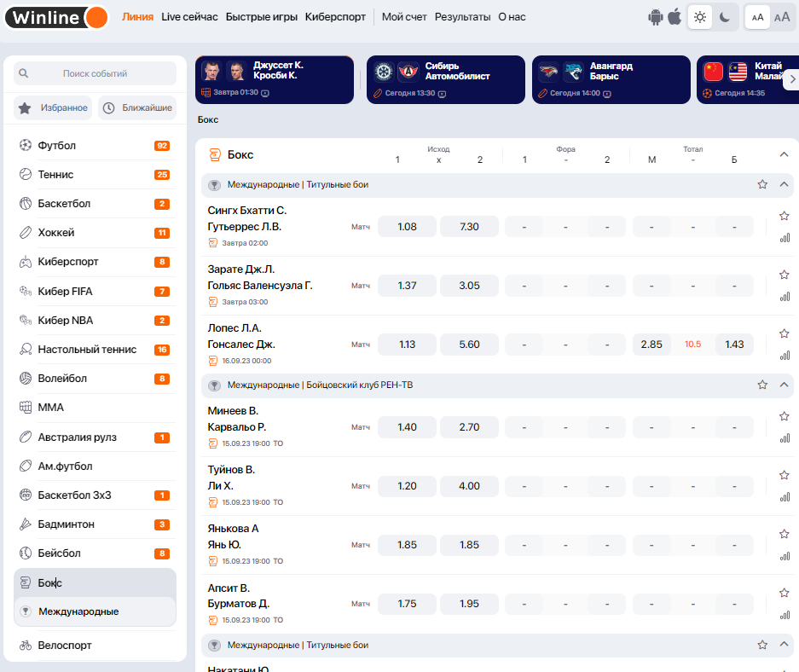
Task: Add Зарате vs Гольяс Валенсуэла to favorites
Action: (x=785, y=275)
